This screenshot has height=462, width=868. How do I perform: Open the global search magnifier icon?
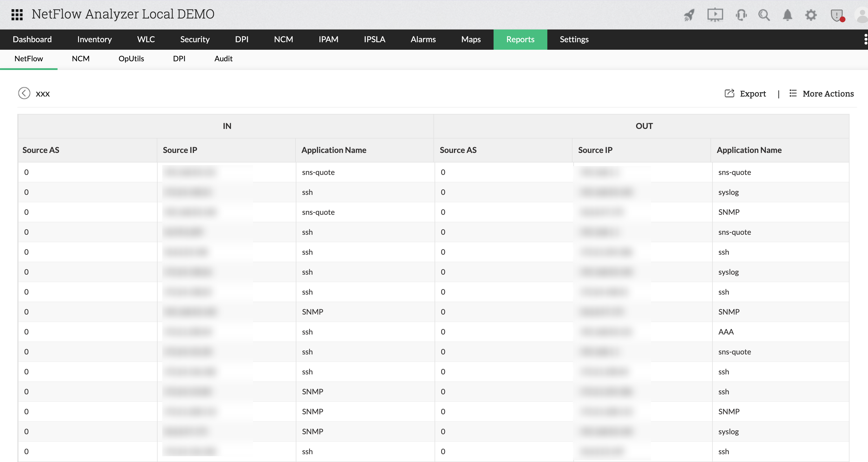pyautogui.click(x=764, y=15)
